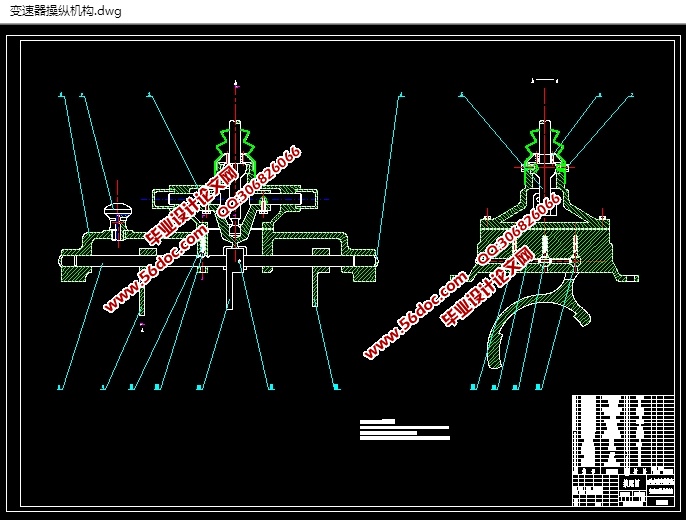Screen dimensions: 686x520
Task: Click the top-right callout number of right view
Action: [632, 96]
